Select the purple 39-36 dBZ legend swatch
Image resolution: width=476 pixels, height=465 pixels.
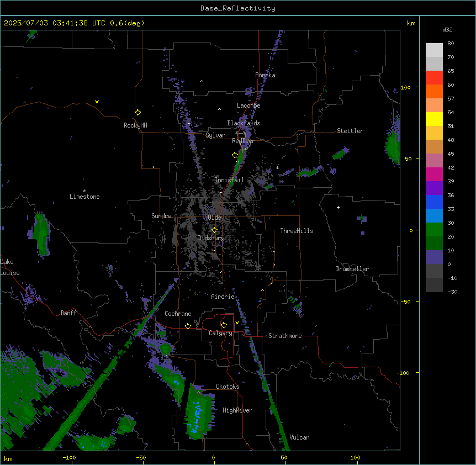[434, 188]
